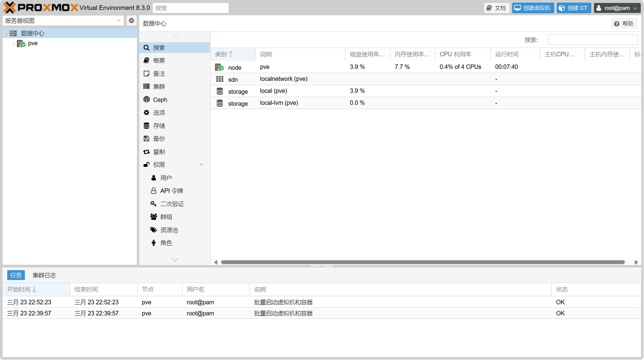Open 选项 options menu item
644x360 pixels.
174,113
